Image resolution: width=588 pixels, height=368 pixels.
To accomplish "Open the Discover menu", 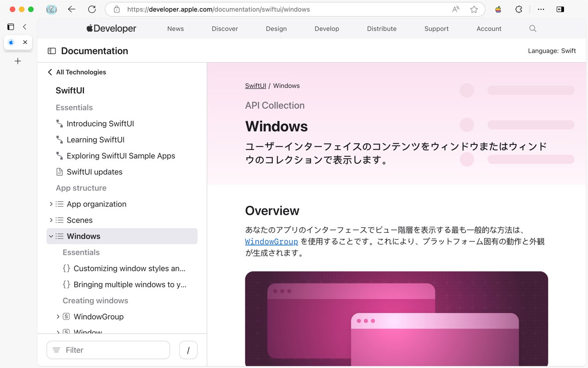I will [x=225, y=29].
